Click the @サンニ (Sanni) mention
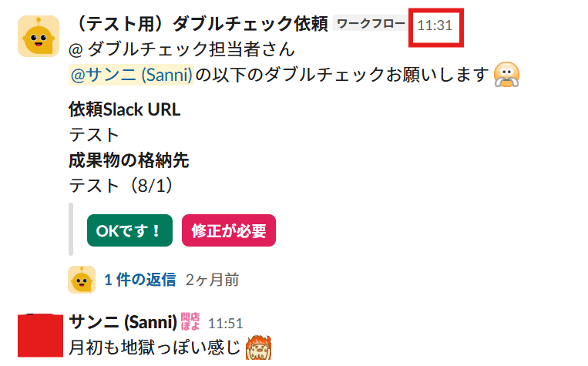Viewport: 588px width, 366px height. tap(131, 75)
